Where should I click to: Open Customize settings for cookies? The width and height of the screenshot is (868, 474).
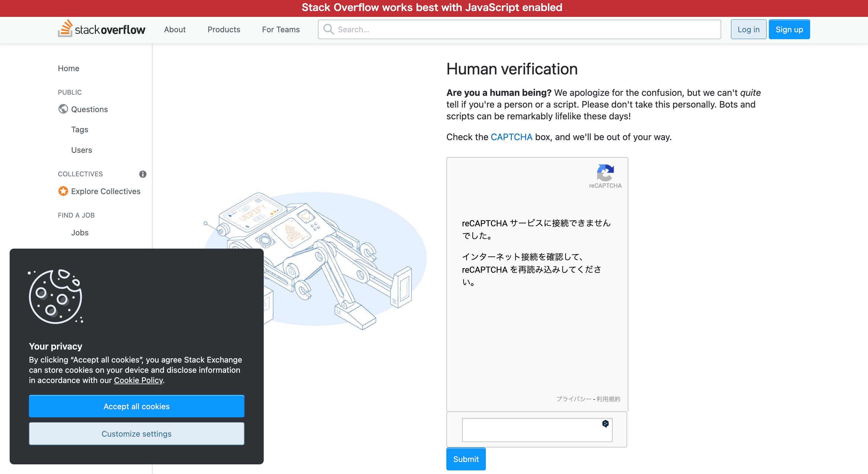(137, 434)
